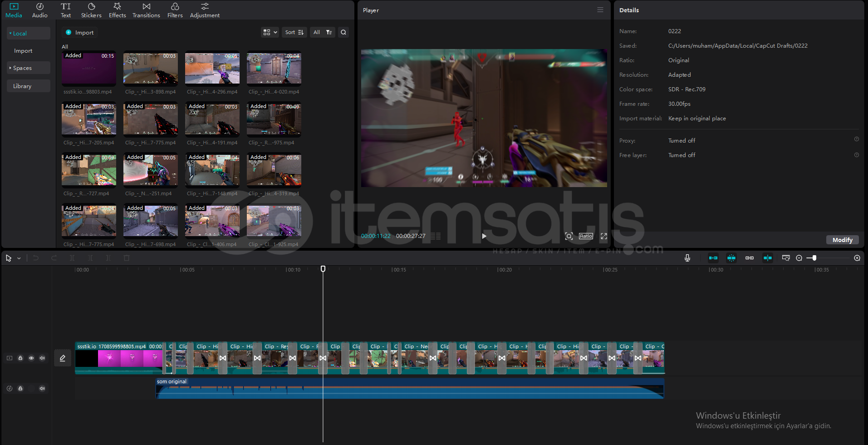
Task: Select Clip_-_N...-251.mp4 thumbnail
Action: tap(151, 170)
